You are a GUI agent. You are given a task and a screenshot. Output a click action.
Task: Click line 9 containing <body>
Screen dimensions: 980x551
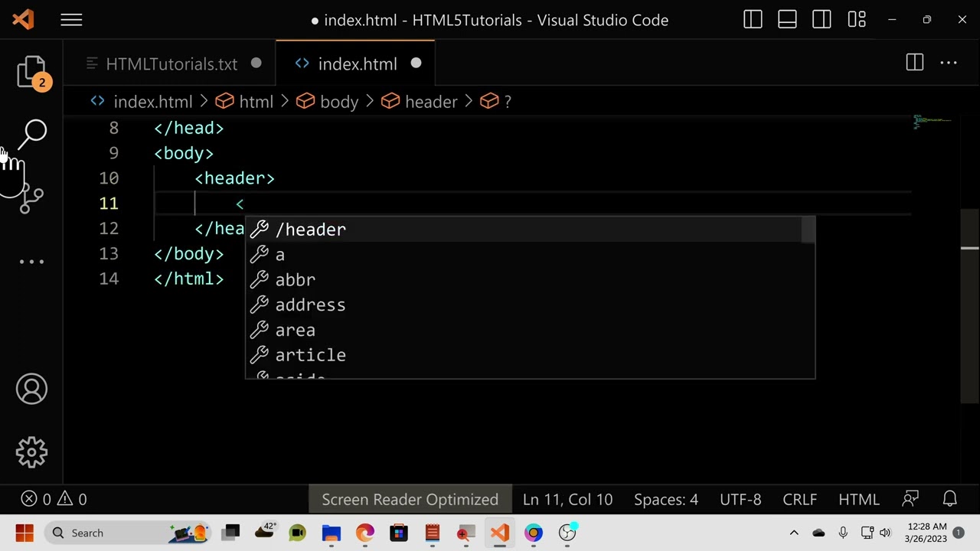184,153
